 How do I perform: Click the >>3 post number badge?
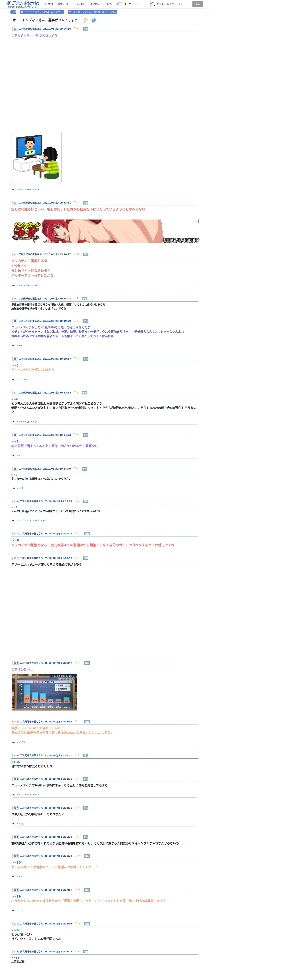pyautogui.click(x=15, y=254)
